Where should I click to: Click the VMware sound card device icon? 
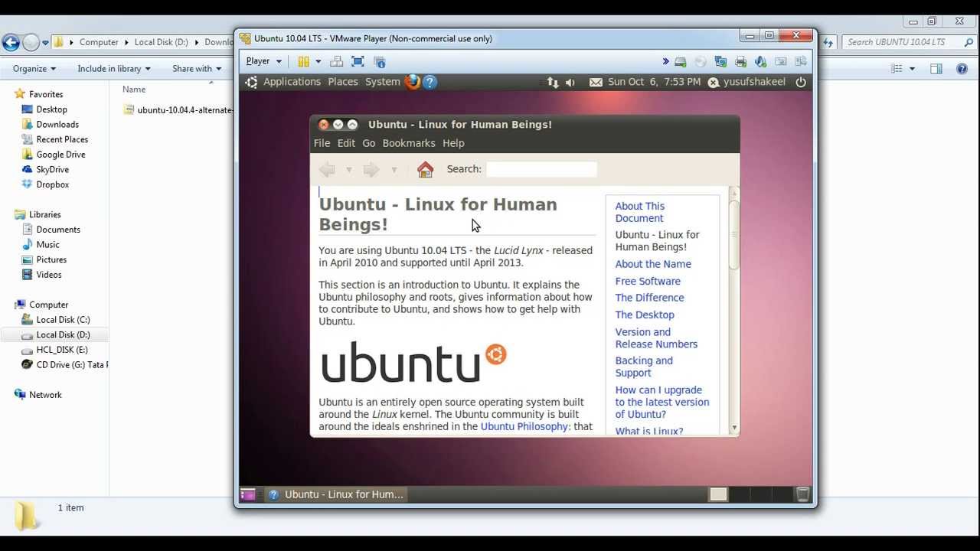(760, 61)
